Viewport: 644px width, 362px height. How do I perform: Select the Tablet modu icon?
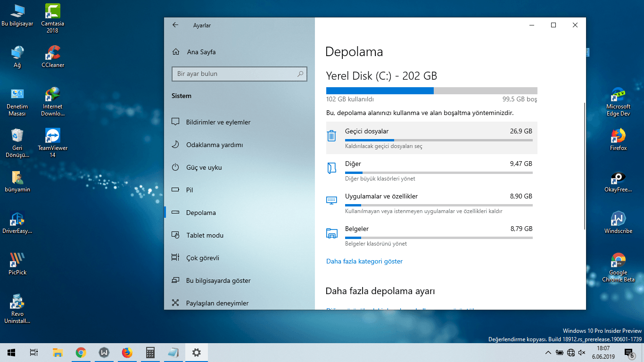175,235
